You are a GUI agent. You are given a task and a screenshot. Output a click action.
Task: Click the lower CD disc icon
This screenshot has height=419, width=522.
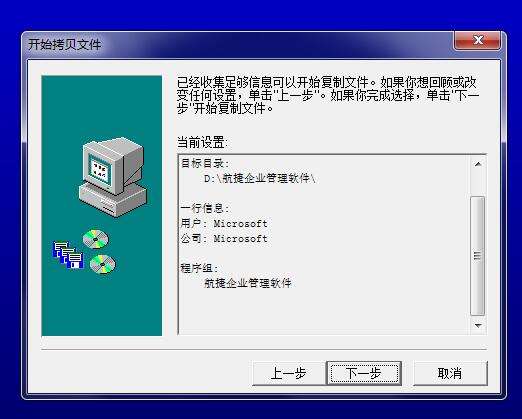click(x=103, y=264)
